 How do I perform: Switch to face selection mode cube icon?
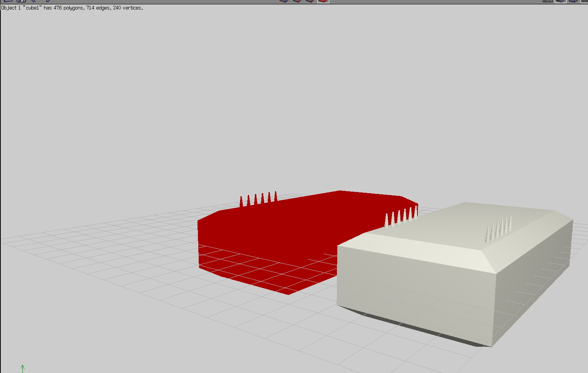(310, 1)
